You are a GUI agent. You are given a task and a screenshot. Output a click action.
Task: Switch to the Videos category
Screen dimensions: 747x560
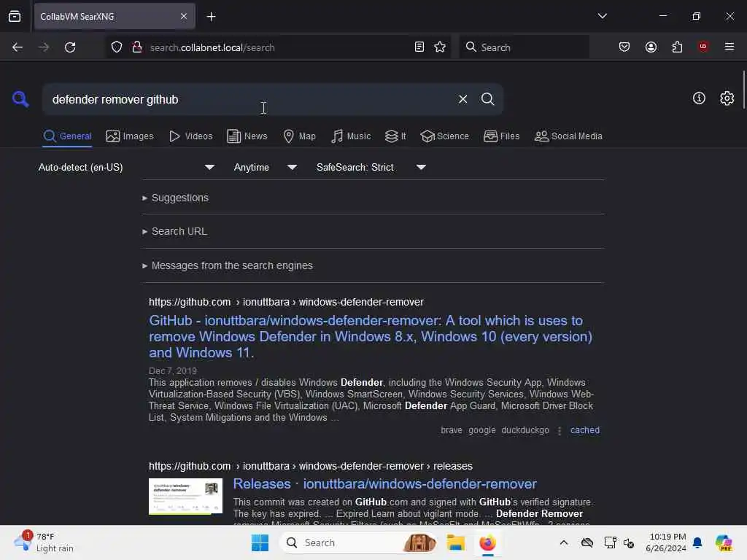[x=190, y=136]
